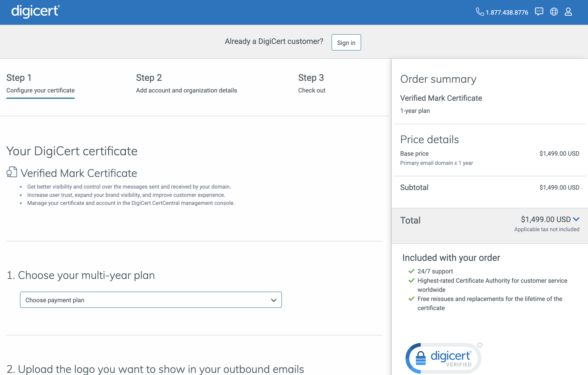Call the 1.877.438.8776 phone number link
Viewport: 588px width, 375px height.
click(507, 12)
